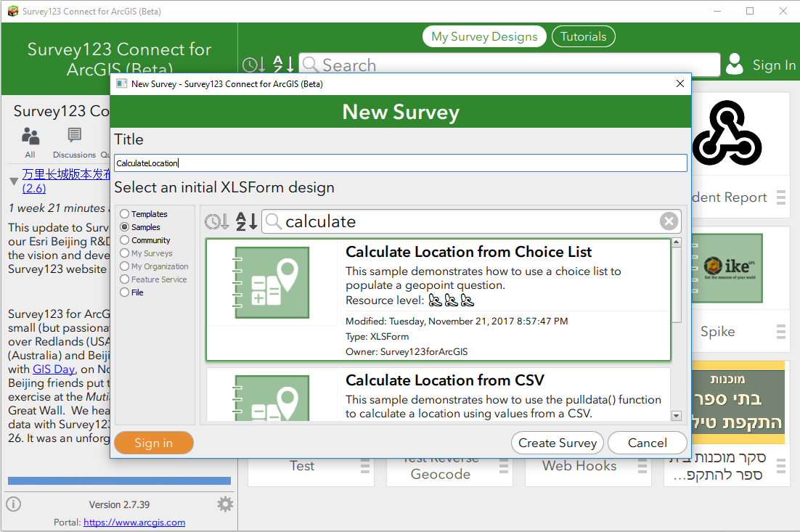The width and height of the screenshot is (800, 532).
Task: Click the Title input field
Action: point(401,163)
